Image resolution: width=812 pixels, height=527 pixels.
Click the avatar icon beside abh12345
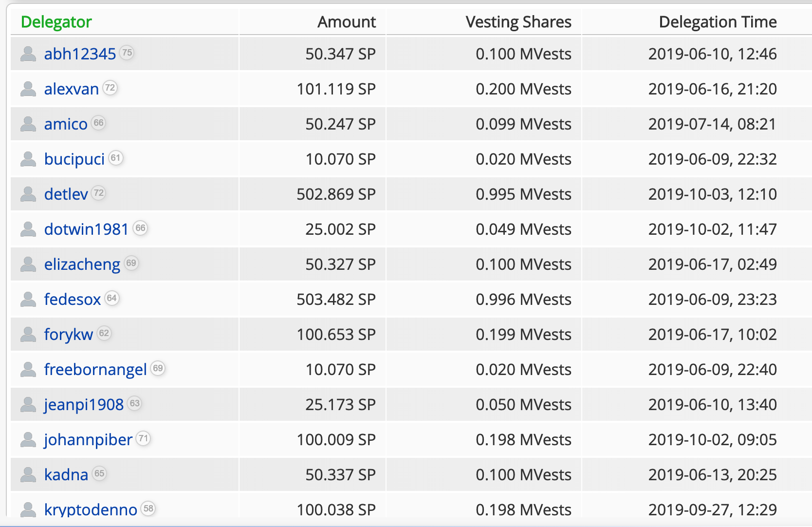tap(28, 54)
